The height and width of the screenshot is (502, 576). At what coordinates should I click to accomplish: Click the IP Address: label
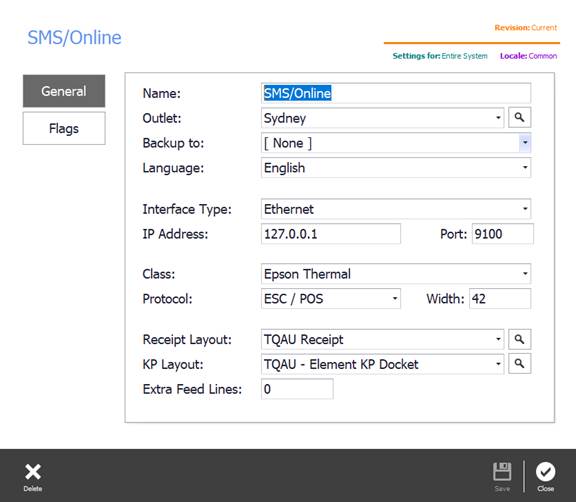[175, 234]
